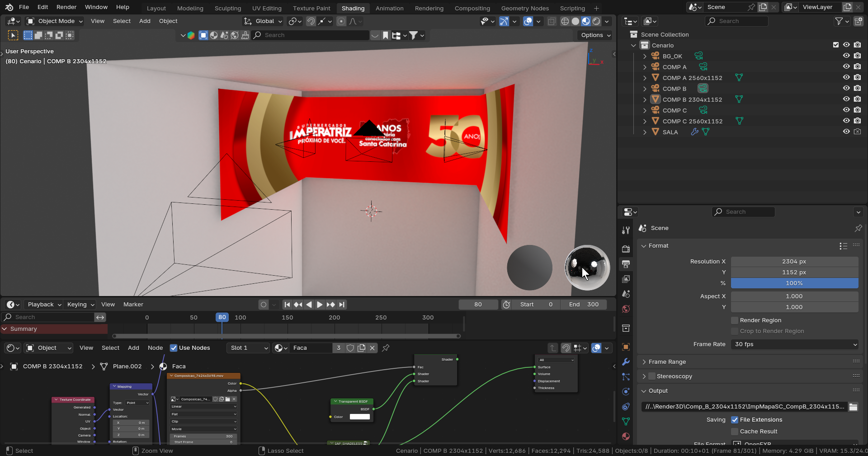Open the Material properties tab
868x456 pixels.
[x=626, y=437]
